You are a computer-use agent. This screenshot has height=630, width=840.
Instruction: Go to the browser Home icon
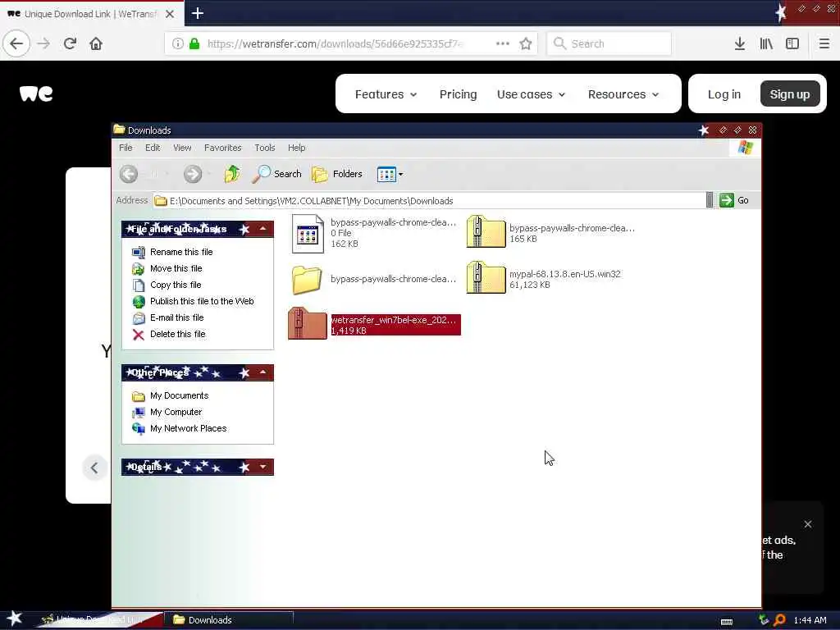pyautogui.click(x=96, y=43)
